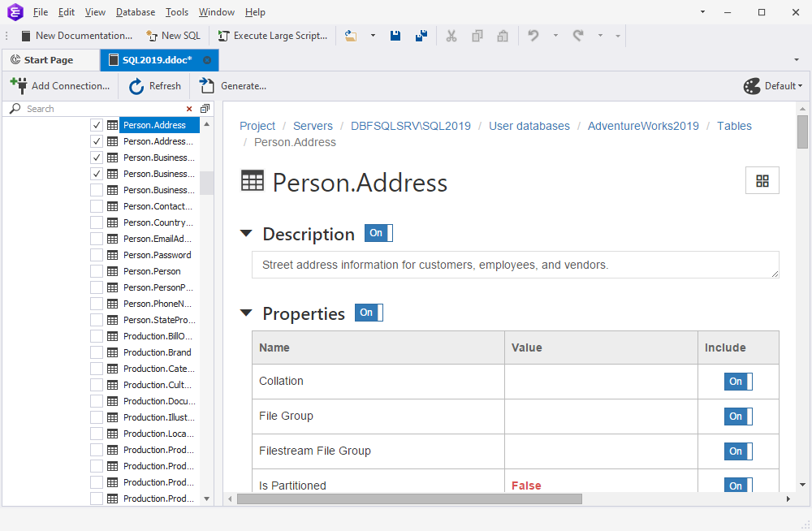
Task: Switch to the Start Page tab
Action: (x=49, y=60)
